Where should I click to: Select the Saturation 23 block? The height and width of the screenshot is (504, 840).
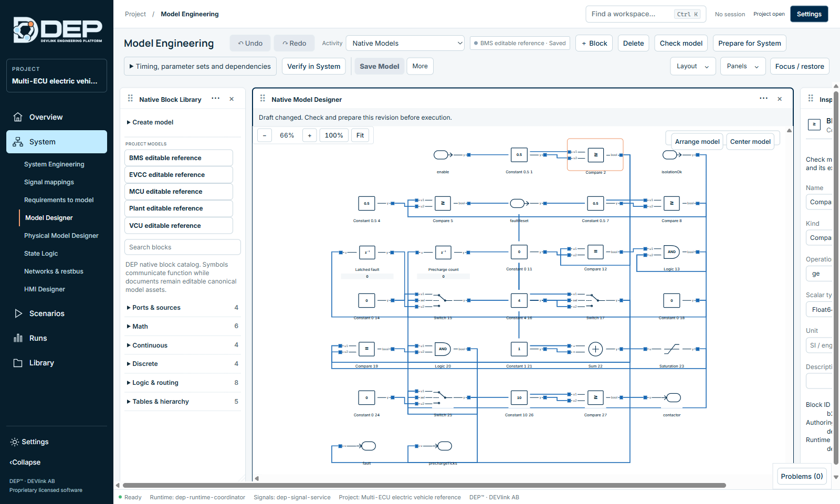tap(671, 349)
